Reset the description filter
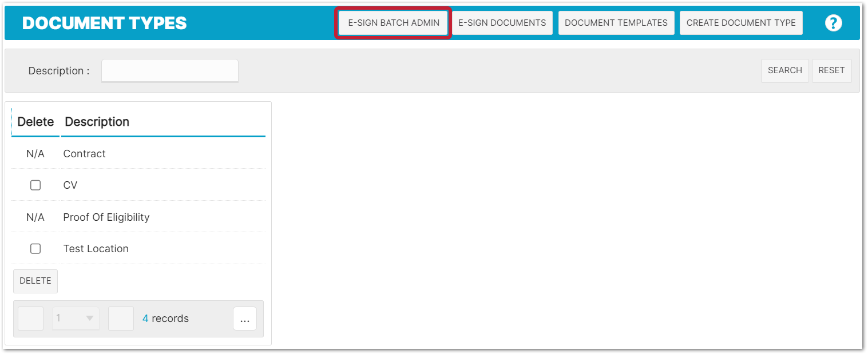The image size is (868, 354). coord(831,70)
